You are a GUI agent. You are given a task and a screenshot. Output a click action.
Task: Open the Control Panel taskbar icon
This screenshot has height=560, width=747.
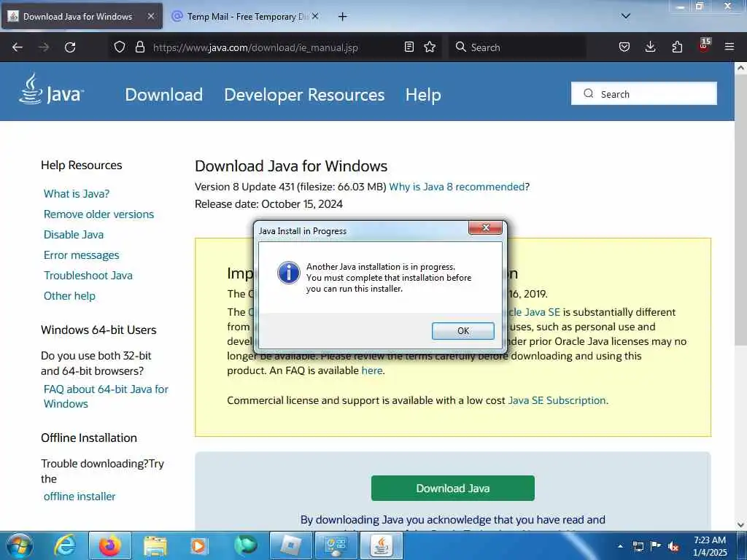tap(336, 545)
